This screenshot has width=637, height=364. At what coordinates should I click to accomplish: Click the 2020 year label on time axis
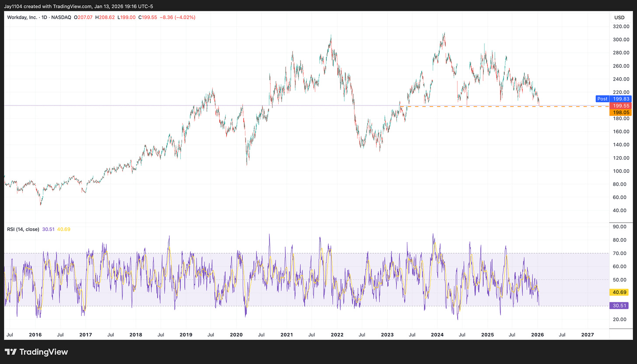tap(236, 335)
